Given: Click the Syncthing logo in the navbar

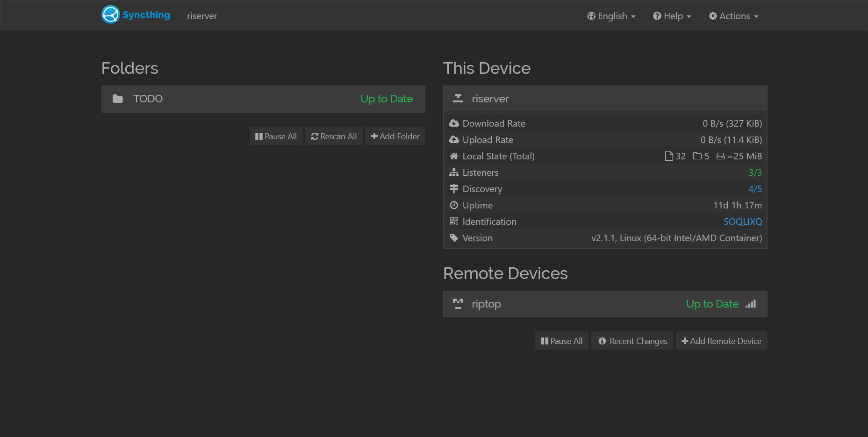Looking at the screenshot, I should 136,15.
